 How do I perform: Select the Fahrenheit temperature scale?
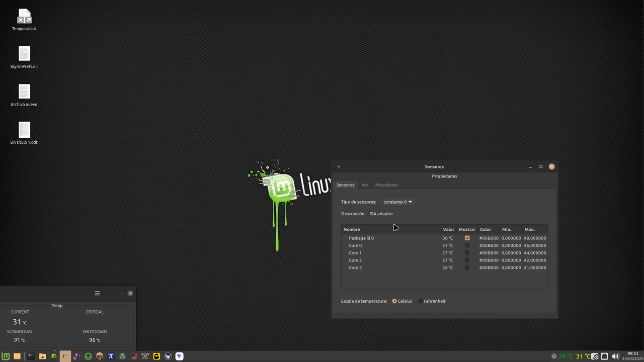coord(421,301)
